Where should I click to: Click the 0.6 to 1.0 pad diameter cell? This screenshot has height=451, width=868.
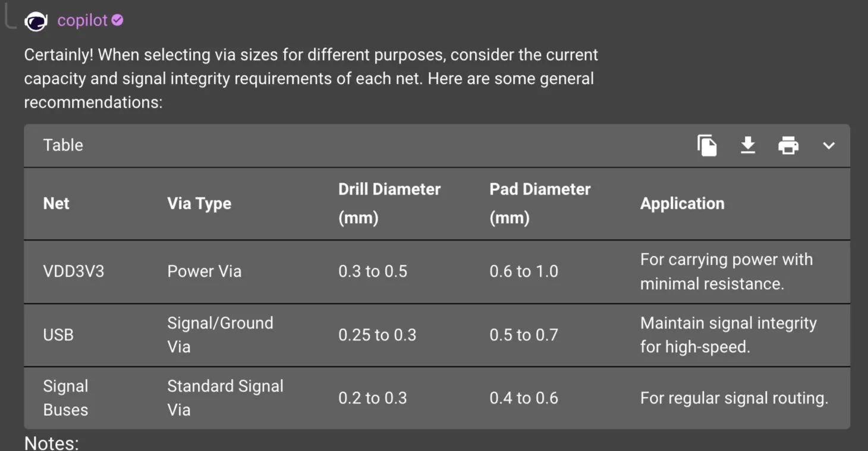pos(524,272)
